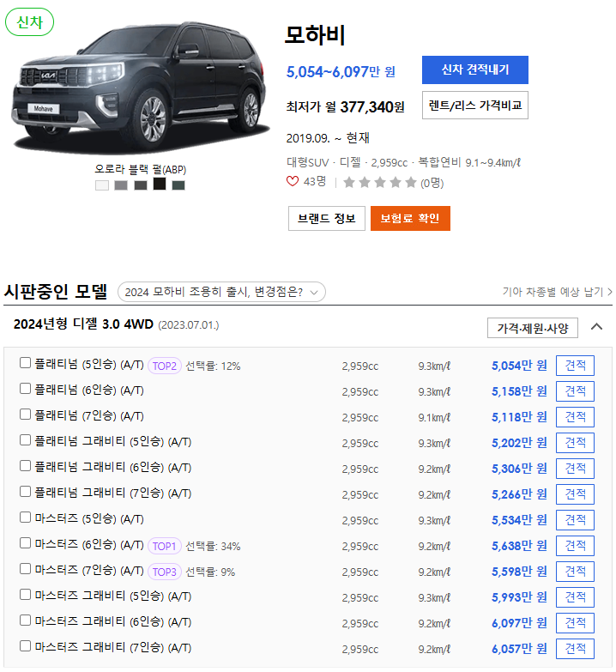Click 견적 for 5,534만 원 trim
Viewport: 616px width, 672px height.
tap(575, 520)
